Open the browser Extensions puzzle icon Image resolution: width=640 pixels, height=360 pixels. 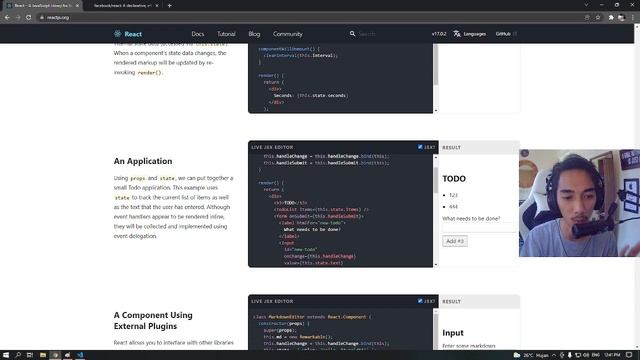tap(611, 18)
